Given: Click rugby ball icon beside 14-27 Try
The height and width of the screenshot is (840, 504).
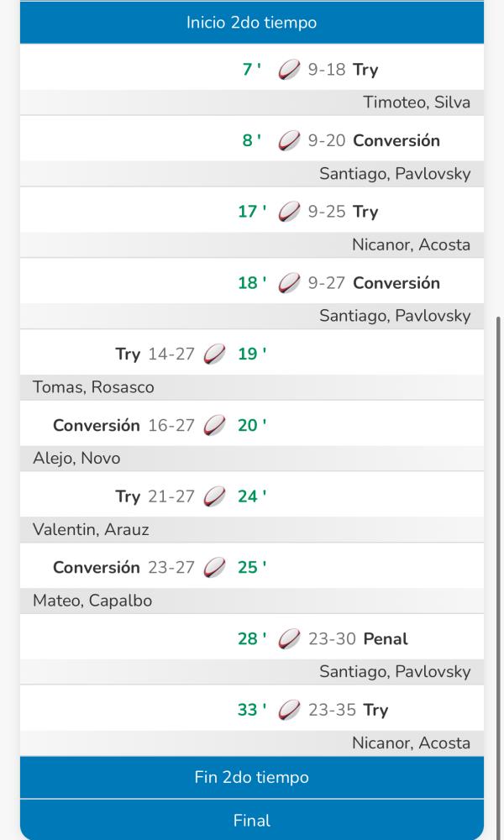Looking at the screenshot, I should (x=214, y=354).
